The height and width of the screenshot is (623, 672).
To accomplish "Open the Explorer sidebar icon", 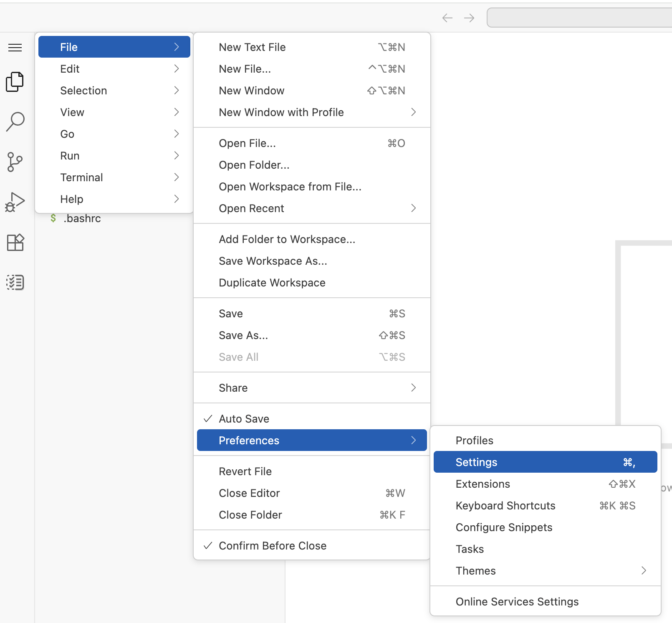I will click(15, 82).
